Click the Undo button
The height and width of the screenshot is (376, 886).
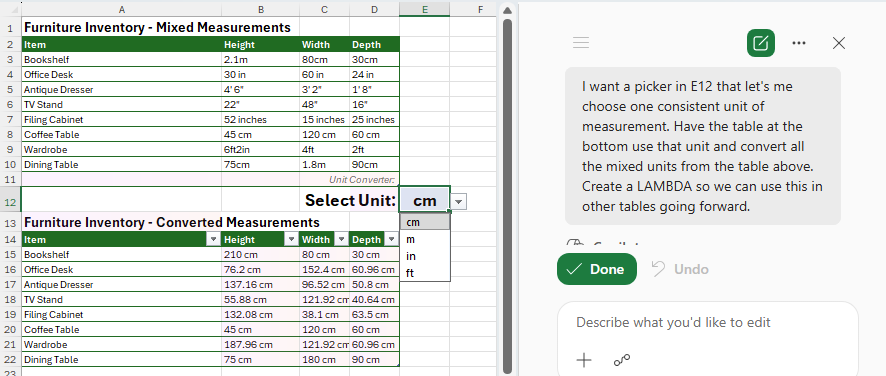click(x=680, y=269)
